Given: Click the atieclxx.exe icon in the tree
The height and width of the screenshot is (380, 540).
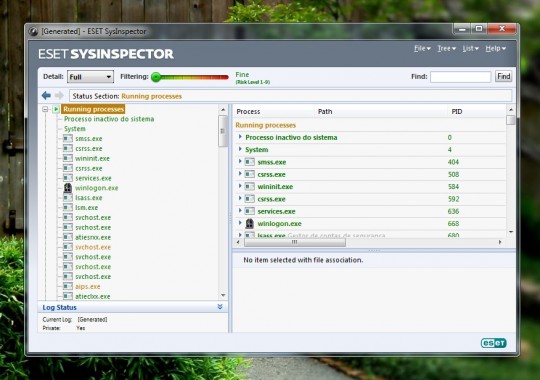Looking at the screenshot, I should pyautogui.click(x=68, y=296).
